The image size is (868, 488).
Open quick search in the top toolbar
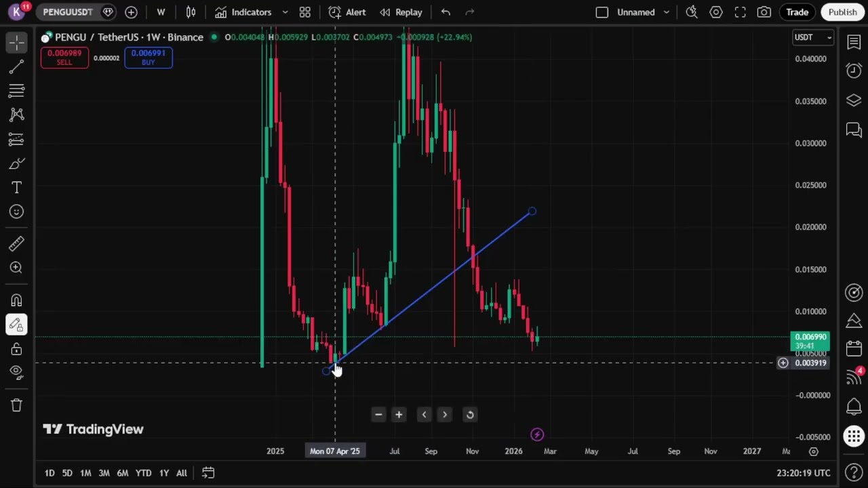click(692, 12)
